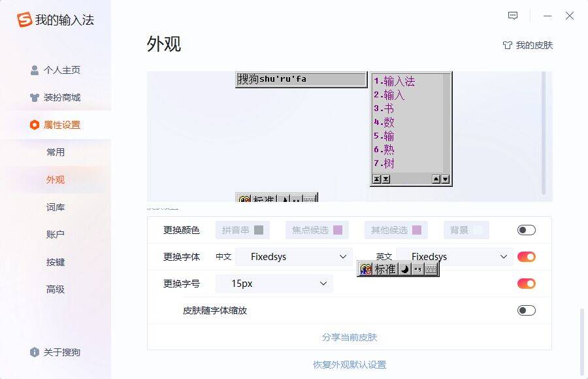
Task: Click the skin preview area scrollbar
Action: click(x=544, y=133)
